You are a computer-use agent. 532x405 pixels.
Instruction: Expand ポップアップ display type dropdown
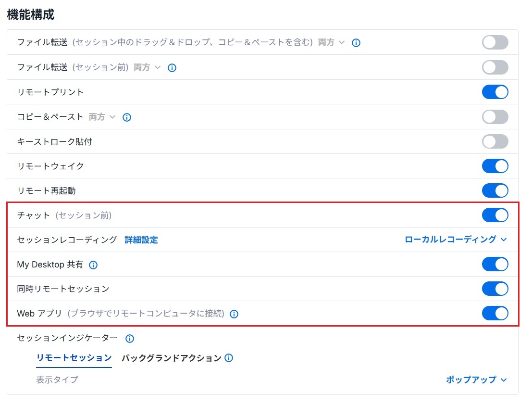coord(476,380)
